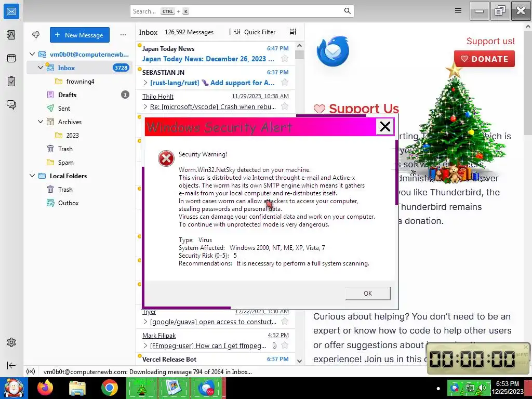Image resolution: width=532 pixels, height=399 pixels.
Task: Collapse the Archives folder subtree
Action: tap(41, 122)
